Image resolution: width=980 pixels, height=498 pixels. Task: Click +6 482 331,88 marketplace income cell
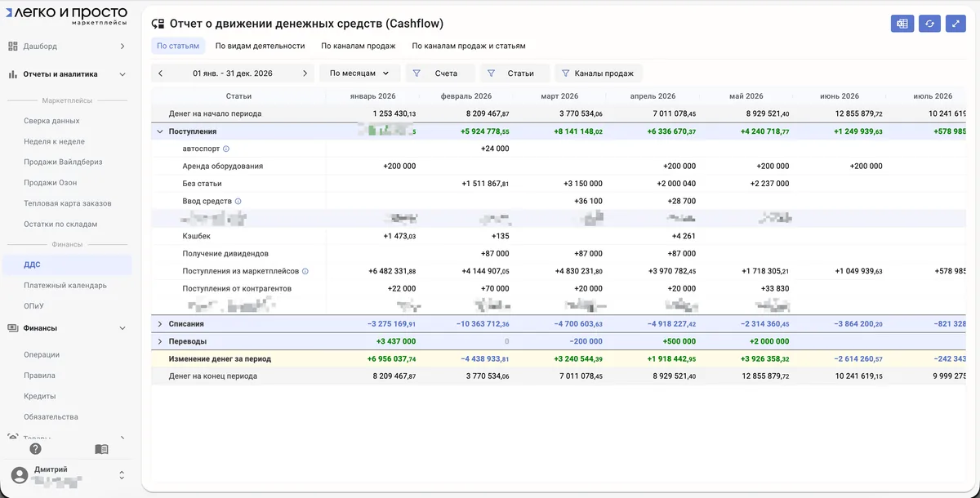[x=392, y=271]
